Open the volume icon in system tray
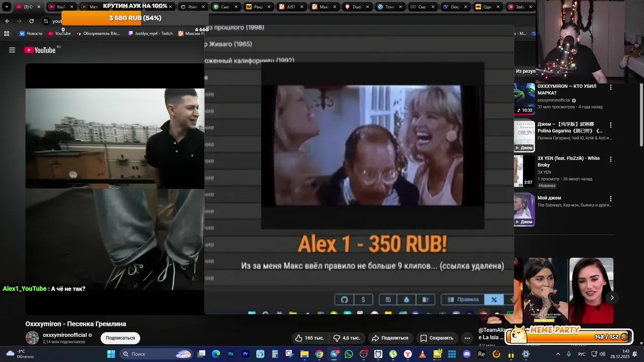The width and height of the screenshot is (644, 362). (602, 354)
